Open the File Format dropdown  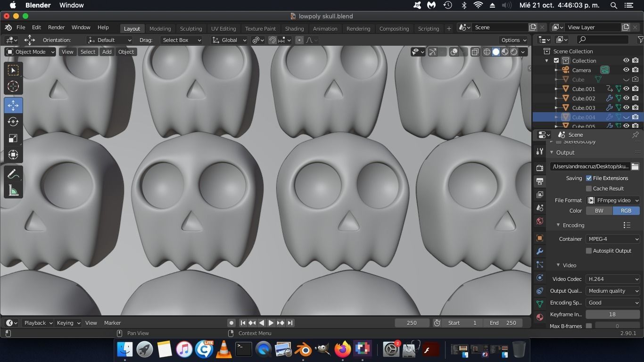coord(613,200)
